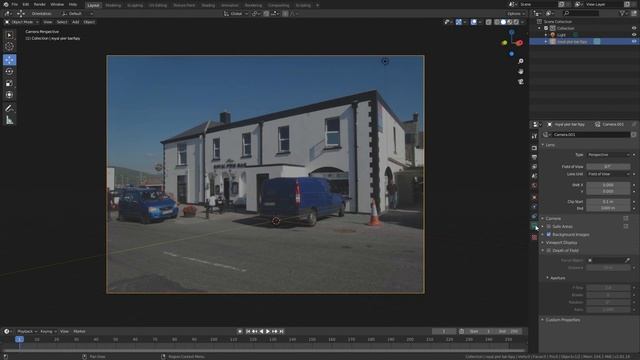Click the pan view hand icon
The height and width of the screenshot is (360, 640).
tap(521, 71)
